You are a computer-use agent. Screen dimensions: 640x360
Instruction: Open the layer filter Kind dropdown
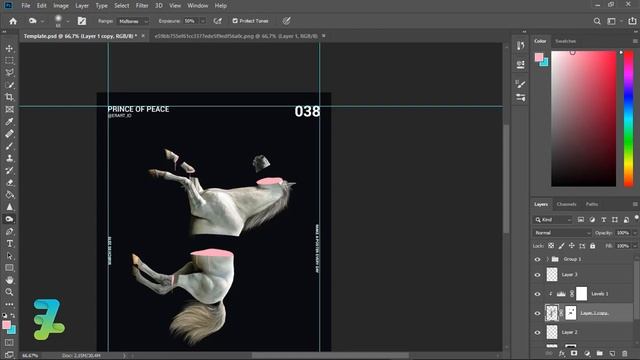click(x=553, y=220)
